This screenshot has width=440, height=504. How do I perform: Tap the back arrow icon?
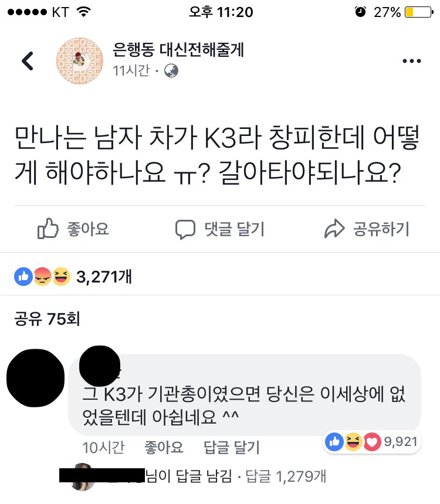(28, 61)
